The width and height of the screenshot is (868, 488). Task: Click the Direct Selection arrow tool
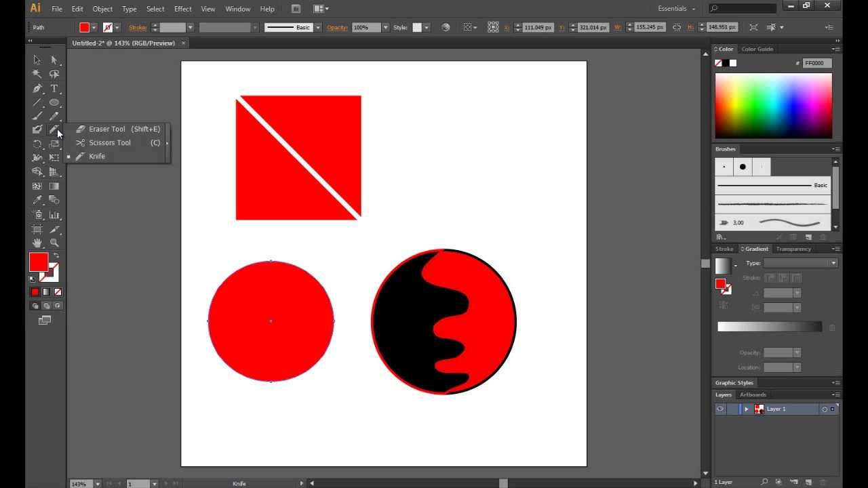pos(54,60)
